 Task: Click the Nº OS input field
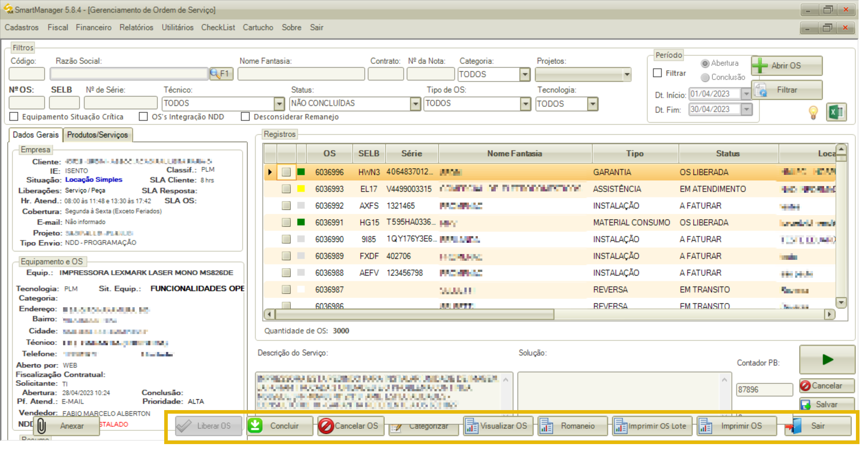click(27, 103)
